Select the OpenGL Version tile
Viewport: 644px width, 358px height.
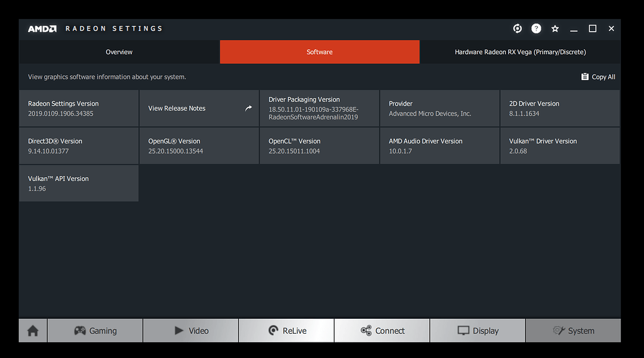coord(199,145)
